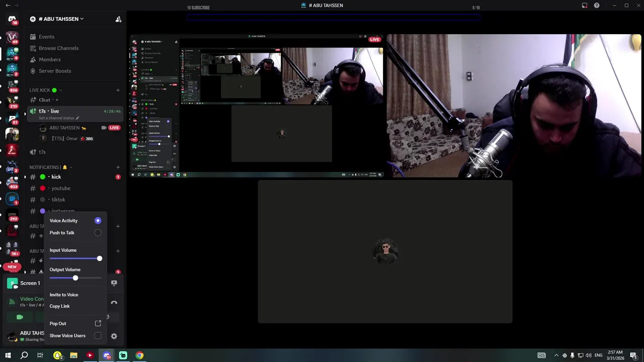This screenshot has width=644, height=362.
Task: Open the Members list
Action: pyautogui.click(x=49, y=59)
